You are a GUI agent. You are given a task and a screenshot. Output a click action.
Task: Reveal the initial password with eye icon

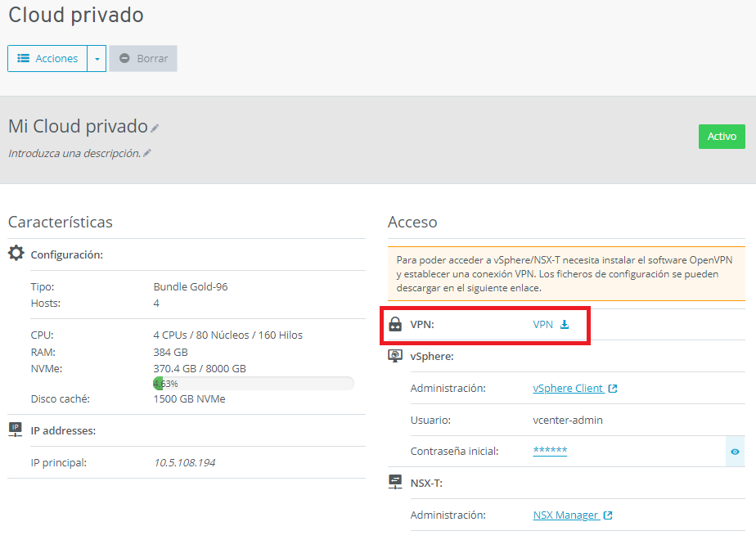[x=735, y=452]
